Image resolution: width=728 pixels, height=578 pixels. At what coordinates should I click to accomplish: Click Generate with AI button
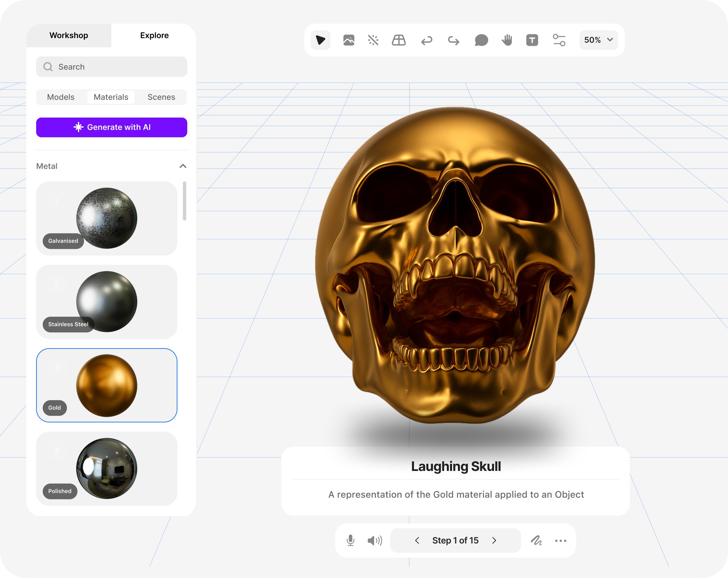coord(111,127)
